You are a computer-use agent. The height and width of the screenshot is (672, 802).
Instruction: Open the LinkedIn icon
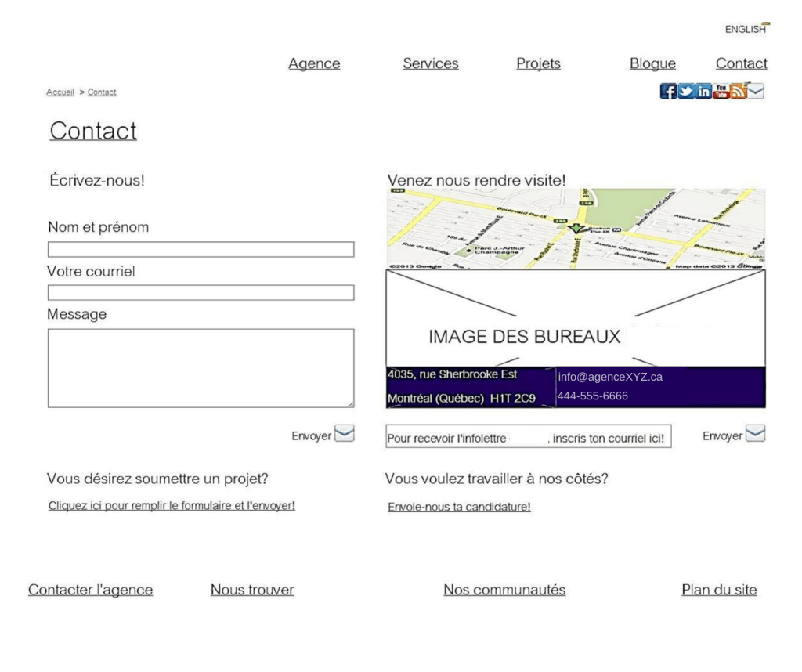tap(703, 92)
